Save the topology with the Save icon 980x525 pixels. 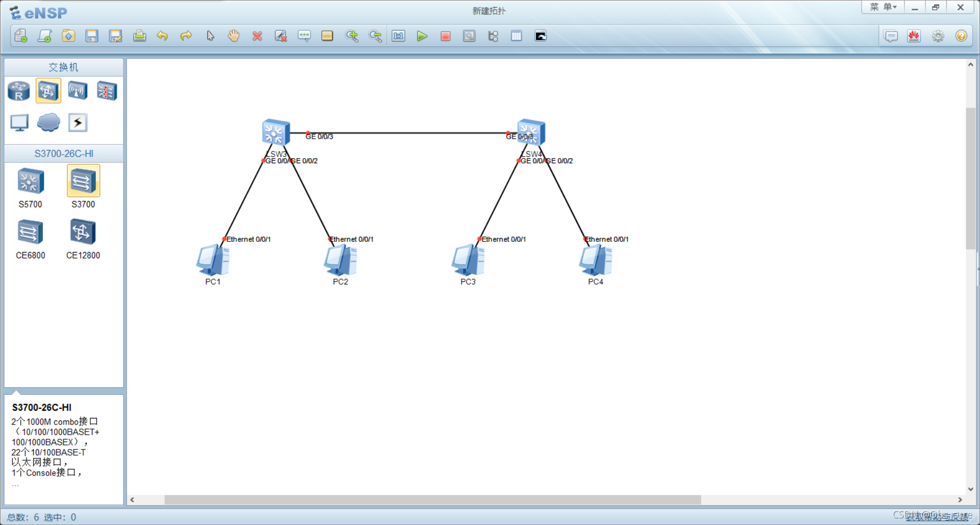[x=92, y=36]
